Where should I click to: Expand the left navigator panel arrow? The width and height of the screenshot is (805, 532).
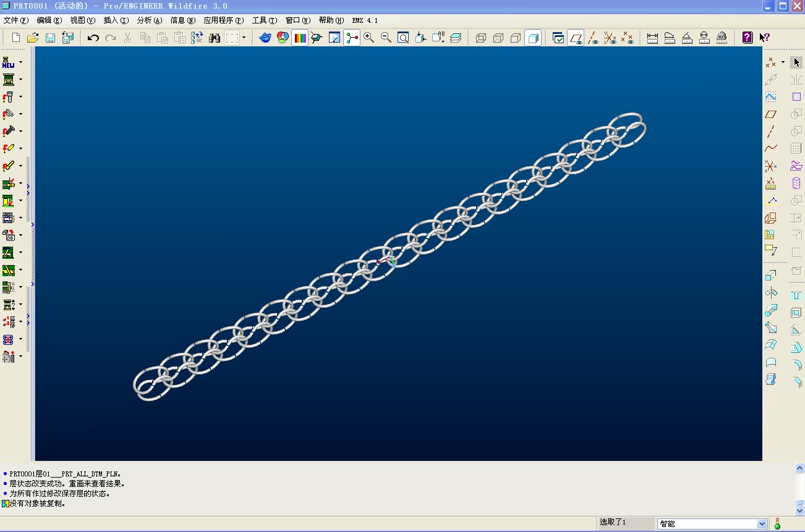[x=32, y=226]
